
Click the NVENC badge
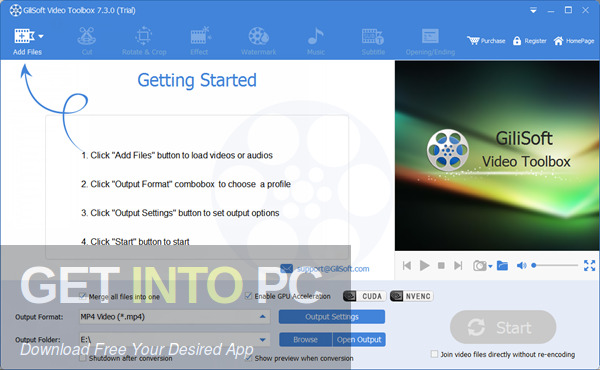[411, 296]
